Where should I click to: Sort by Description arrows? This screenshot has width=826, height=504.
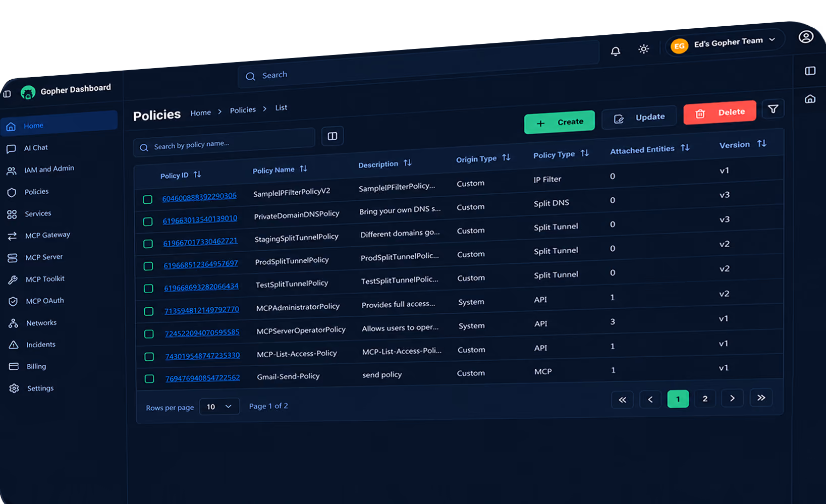click(408, 163)
